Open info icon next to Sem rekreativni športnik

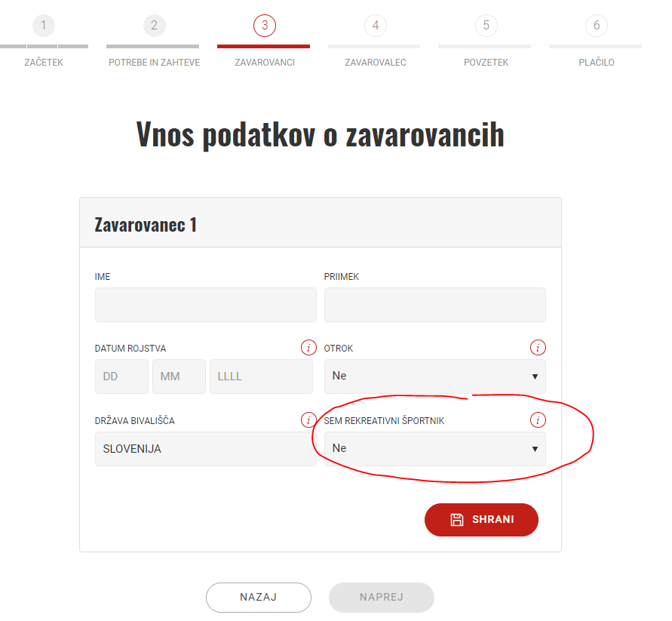click(x=538, y=420)
